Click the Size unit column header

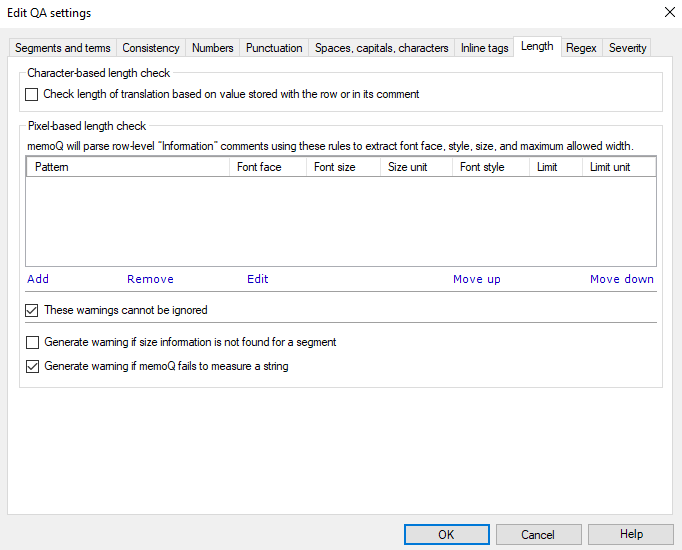pyautogui.click(x=416, y=167)
